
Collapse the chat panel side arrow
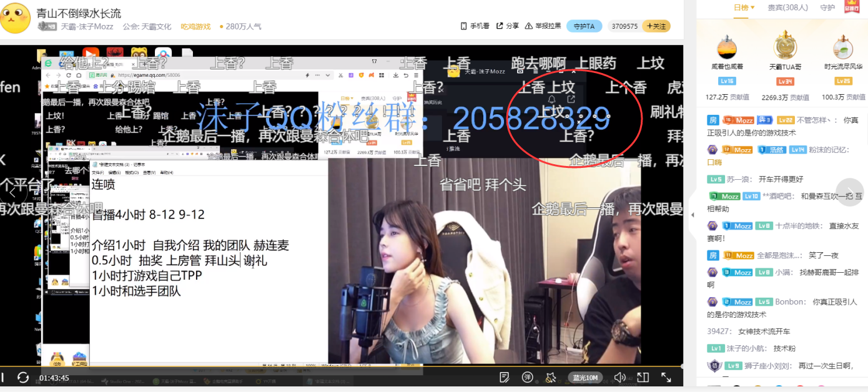pos(691,215)
